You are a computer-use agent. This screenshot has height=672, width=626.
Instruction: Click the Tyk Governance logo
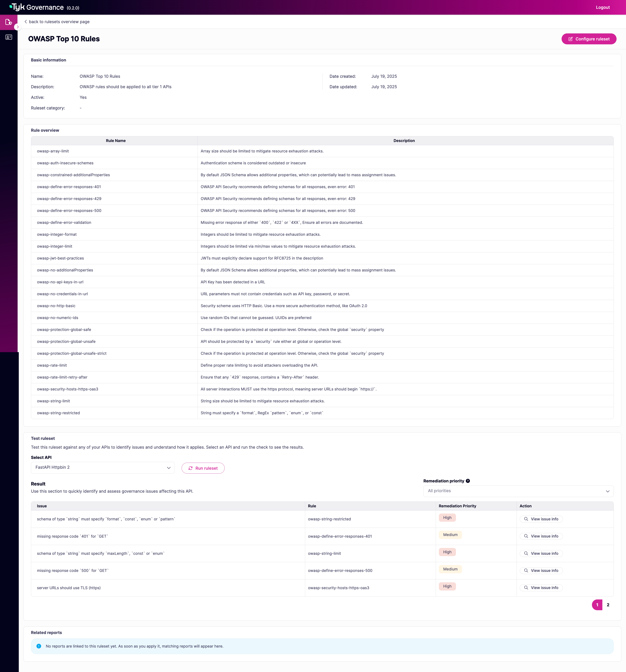click(37, 7)
